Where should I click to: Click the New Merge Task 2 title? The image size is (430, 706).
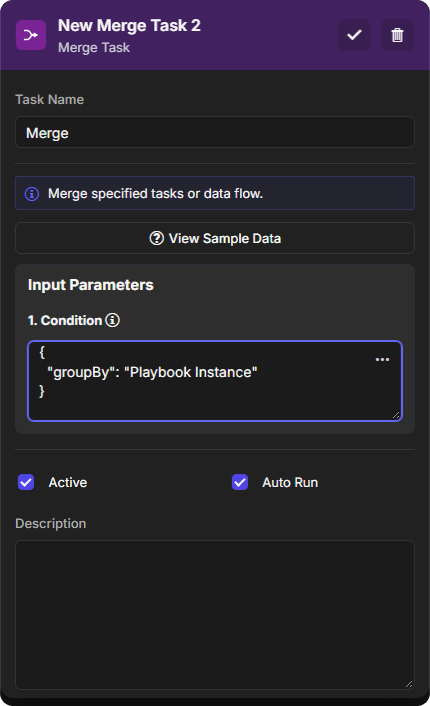[x=129, y=26]
